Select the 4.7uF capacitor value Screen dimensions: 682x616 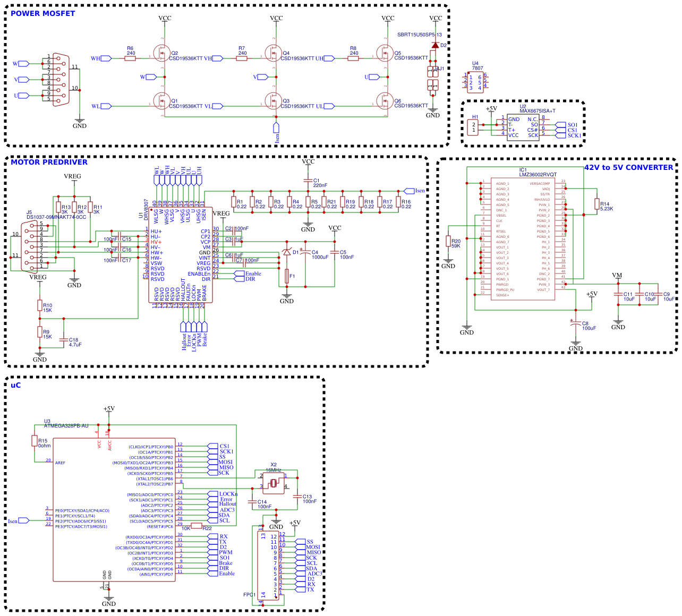pos(75,345)
